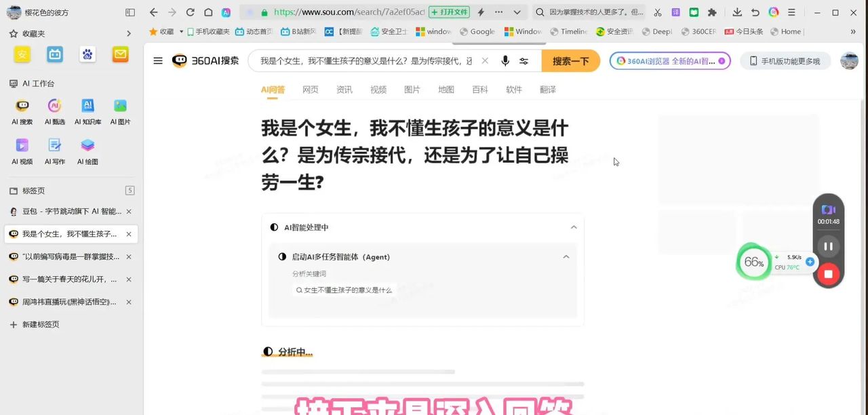Image resolution: width=868 pixels, height=415 pixels.
Task: Open the 百科 results tab
Action: click(480, 89)
